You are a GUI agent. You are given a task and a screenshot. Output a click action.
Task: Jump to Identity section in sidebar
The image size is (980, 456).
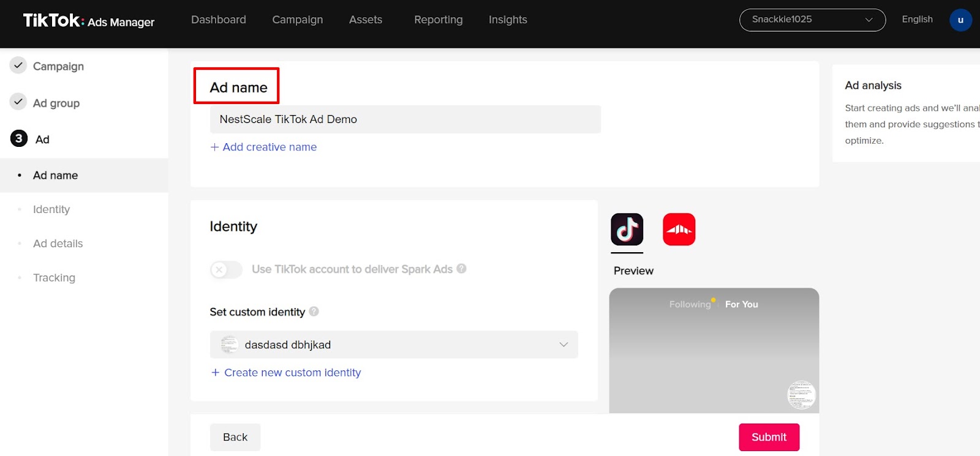(51, 209)
